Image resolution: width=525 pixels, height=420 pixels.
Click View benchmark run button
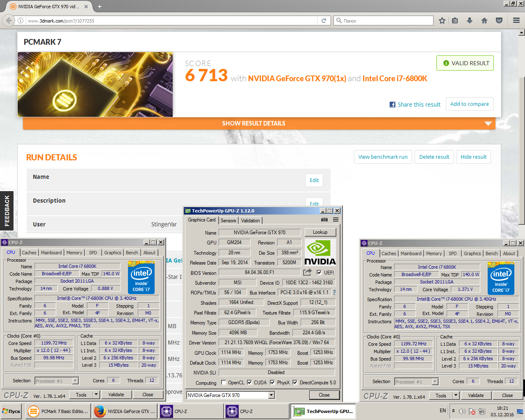click(x=383, y=157)
